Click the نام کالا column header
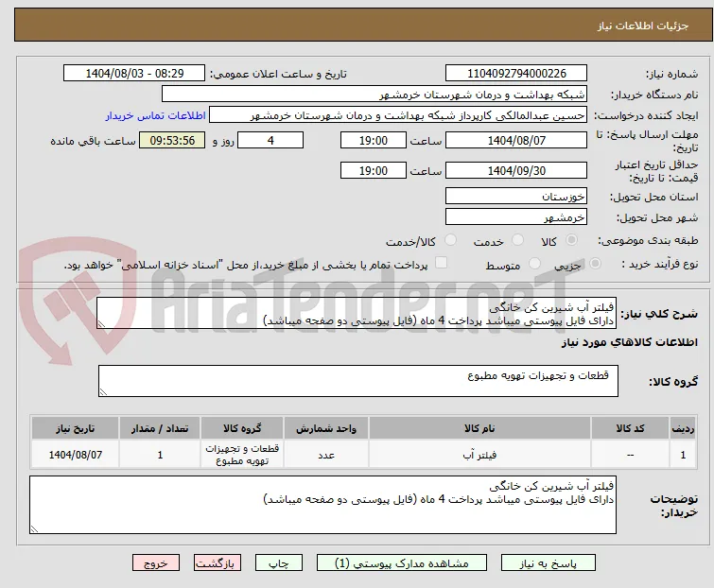The width and height of the screenshot is (714, 588). pos(479,428)
